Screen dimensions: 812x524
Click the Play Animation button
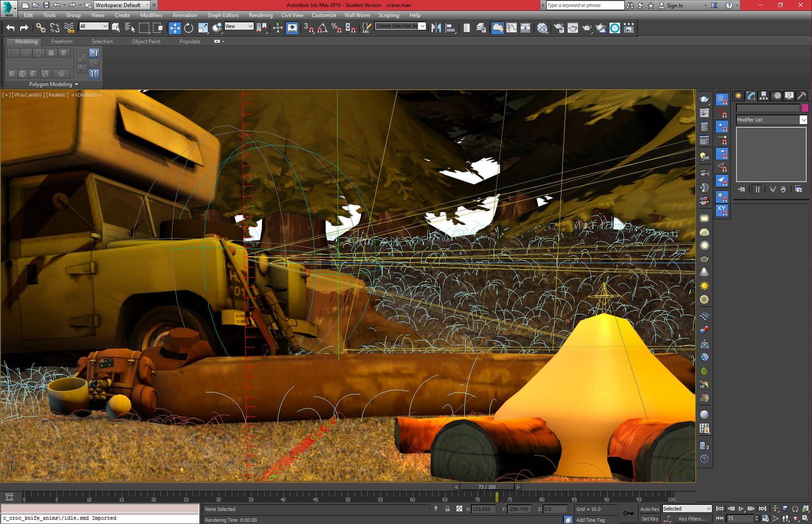pyautogui.click(x=741, y=509)
